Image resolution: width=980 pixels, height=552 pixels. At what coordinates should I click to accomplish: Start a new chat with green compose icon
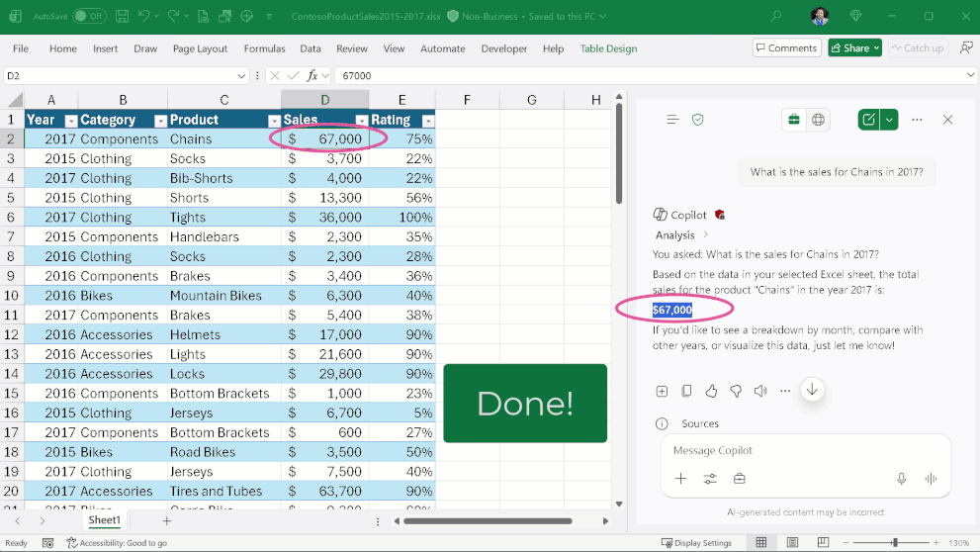869,120
